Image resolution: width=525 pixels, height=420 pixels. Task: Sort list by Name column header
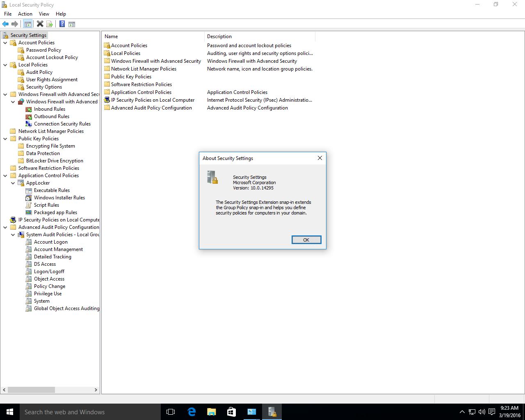(153, 37)
